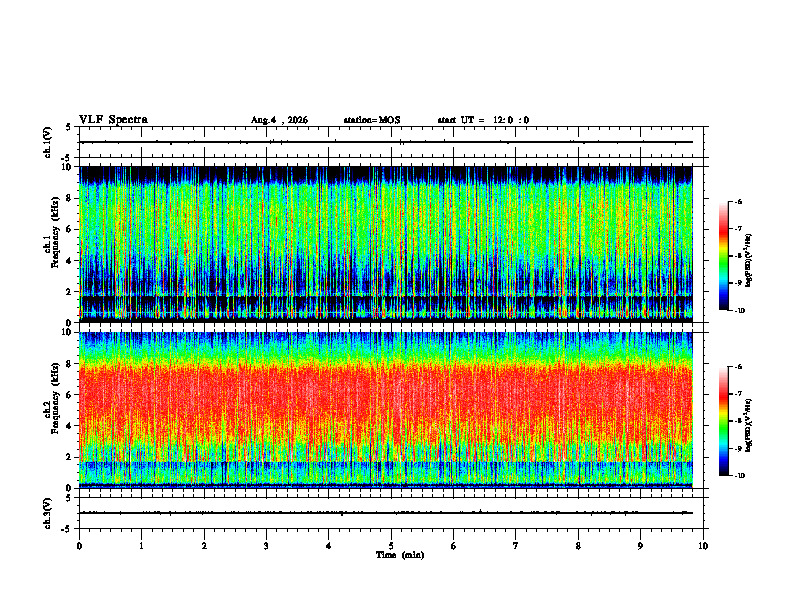Viewport: 792px width, 612px height.
Task: Click time axis tick label '5'
Action: (x=391, y=546)
